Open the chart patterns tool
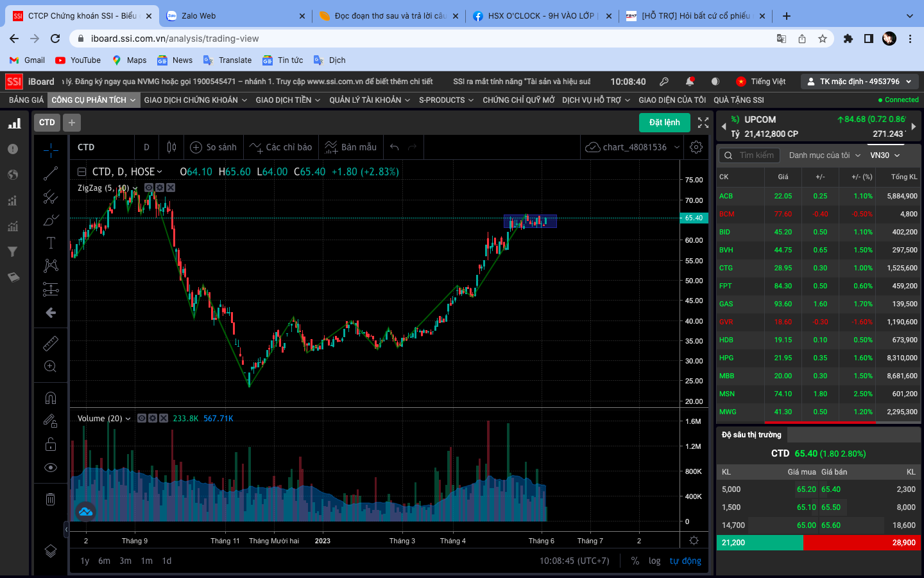 (x=51, y=266)
